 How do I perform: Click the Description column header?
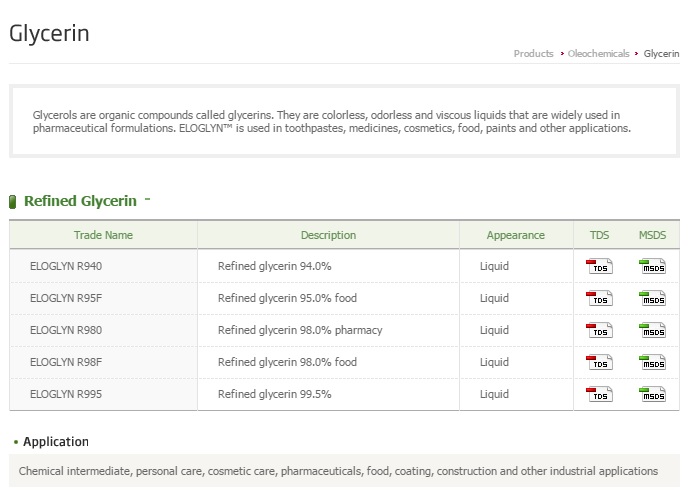point(328,235)
